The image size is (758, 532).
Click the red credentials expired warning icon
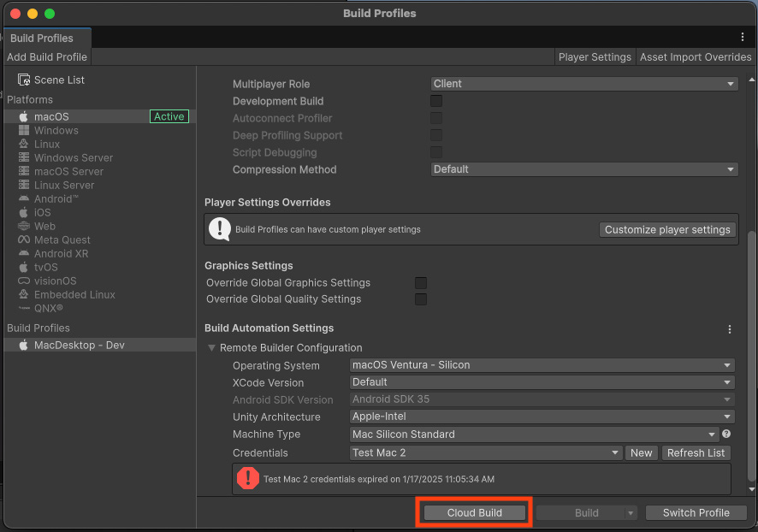point(248,478)
